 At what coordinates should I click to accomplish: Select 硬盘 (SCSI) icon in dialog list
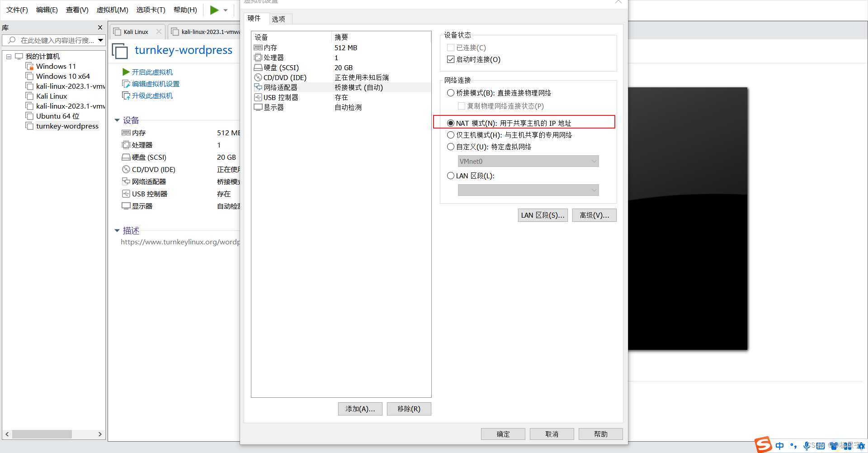258,67
